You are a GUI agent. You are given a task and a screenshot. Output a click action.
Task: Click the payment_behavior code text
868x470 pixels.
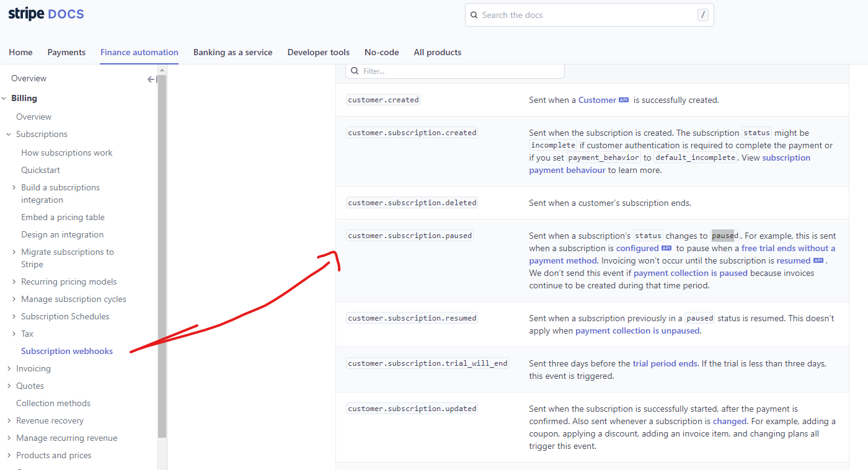pos(604,157)
